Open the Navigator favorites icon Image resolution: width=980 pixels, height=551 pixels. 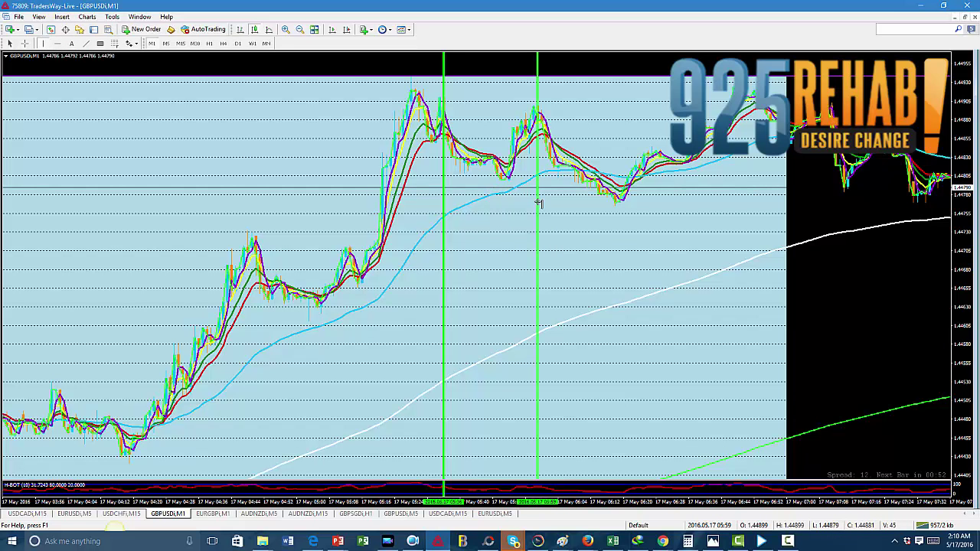pyautogui.click(x=80, y=30)
